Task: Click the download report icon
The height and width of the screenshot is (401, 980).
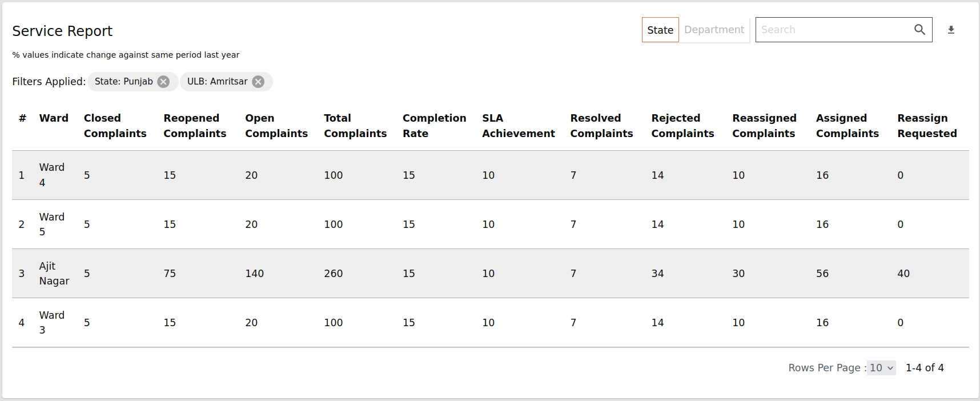Action: (x=951, y=30)
